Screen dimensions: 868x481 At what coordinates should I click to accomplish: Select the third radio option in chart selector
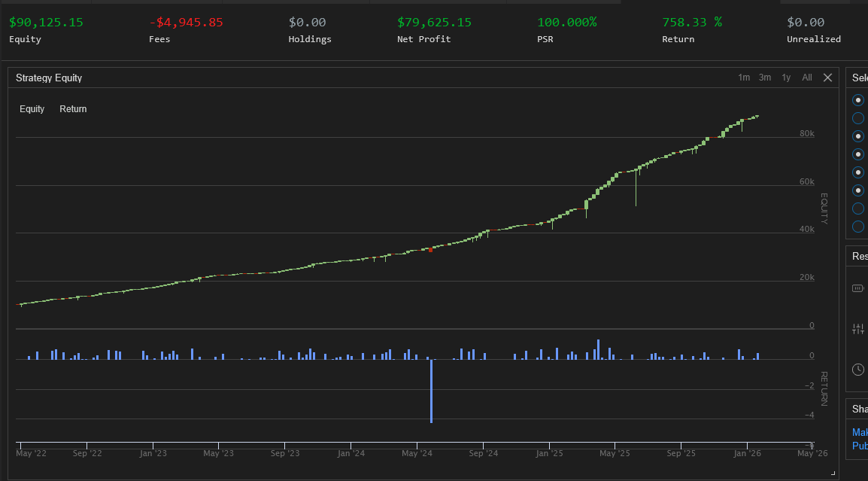[x=858, y=136]
